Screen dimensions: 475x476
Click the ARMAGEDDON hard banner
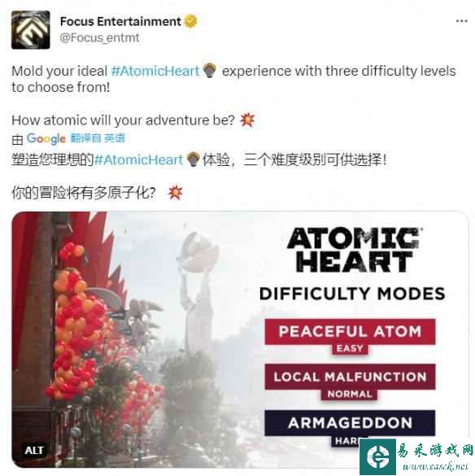pos(350,428)
